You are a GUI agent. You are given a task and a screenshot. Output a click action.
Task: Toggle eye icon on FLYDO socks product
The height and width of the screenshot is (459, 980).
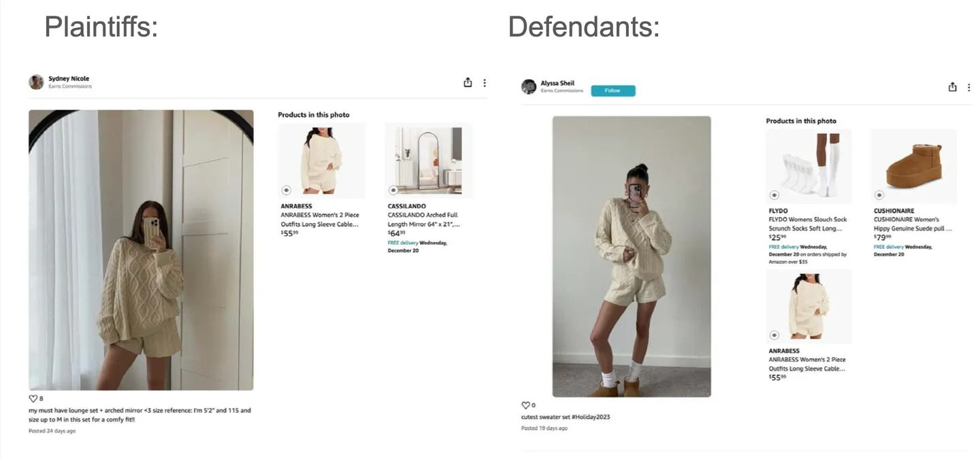[774, 195]
